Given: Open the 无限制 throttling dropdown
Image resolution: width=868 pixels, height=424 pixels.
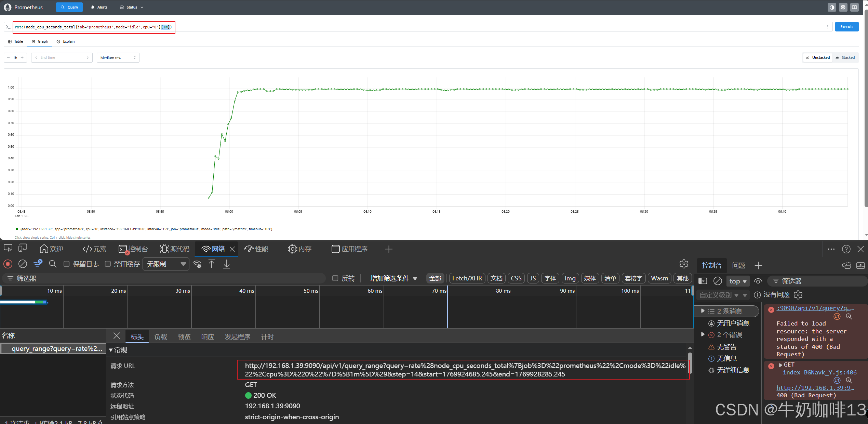Looking at the screenshot, I should tap(166, 264).
